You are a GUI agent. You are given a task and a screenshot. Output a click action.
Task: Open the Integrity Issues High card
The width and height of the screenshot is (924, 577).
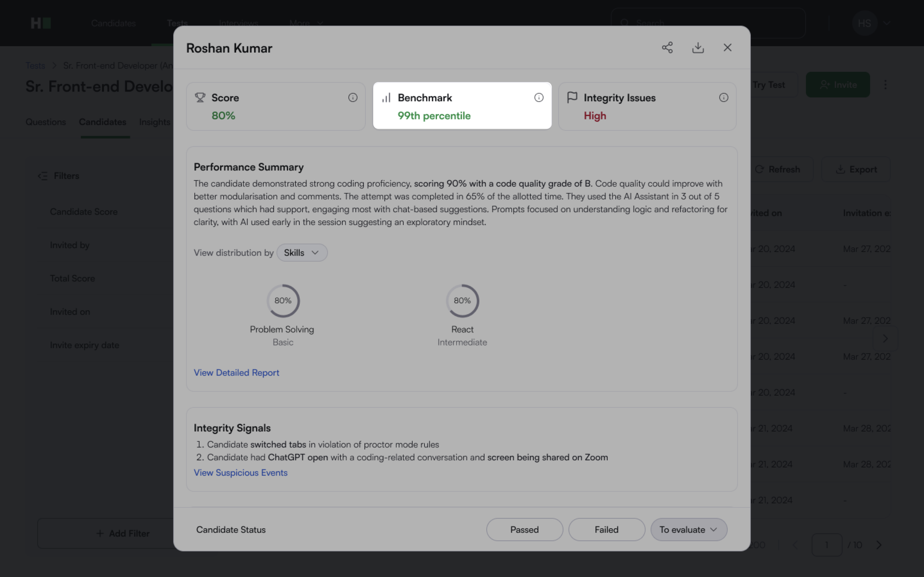click(647, 107)
